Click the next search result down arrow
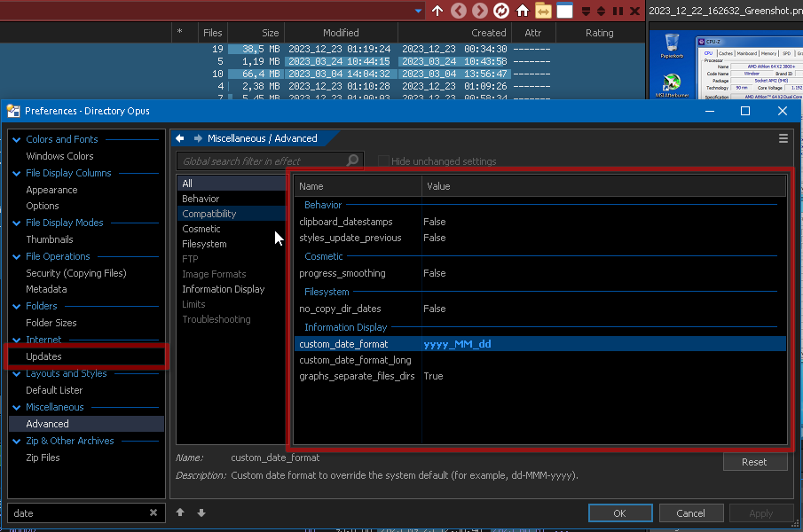803x532 pixels. (x=201, y=512)
